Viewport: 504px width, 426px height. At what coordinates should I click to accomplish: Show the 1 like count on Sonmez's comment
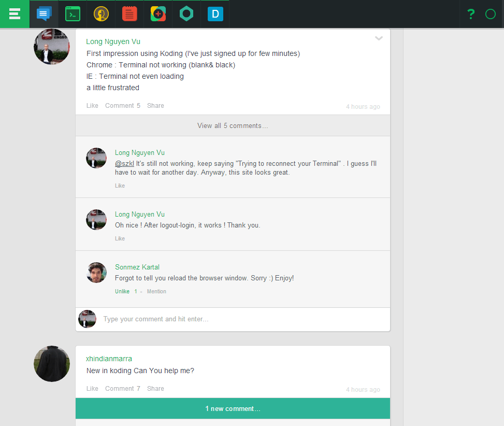[136, 291]
